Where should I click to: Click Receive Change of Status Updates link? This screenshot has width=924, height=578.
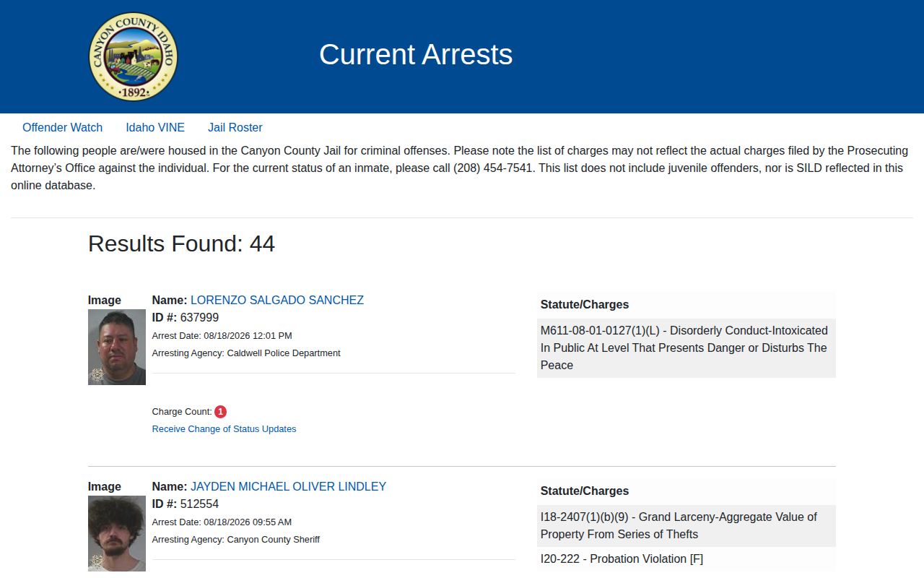point(224,429)
